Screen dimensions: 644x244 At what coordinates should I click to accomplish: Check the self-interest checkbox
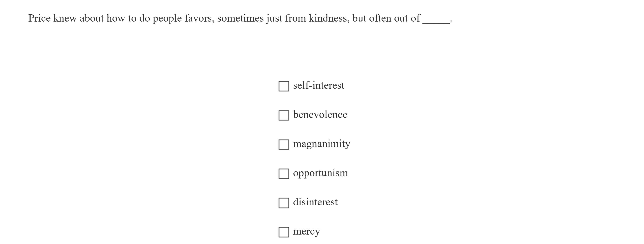pyautogui.click(x=284, y=86)
